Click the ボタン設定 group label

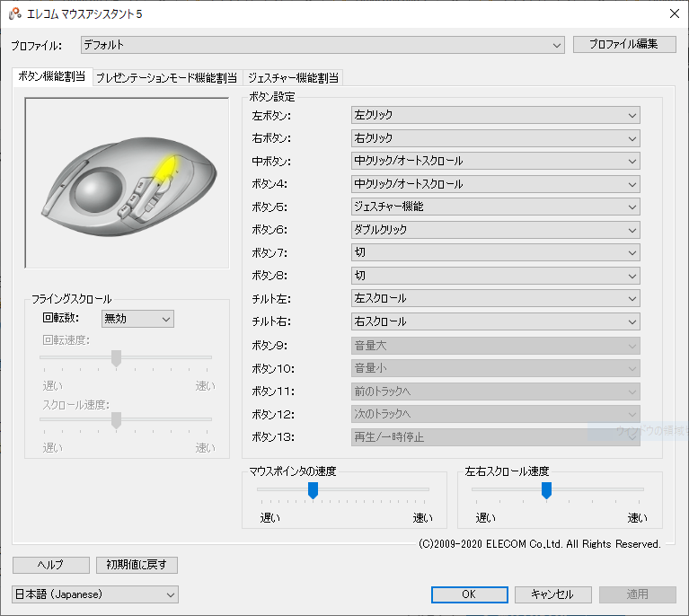coord(272,97)
